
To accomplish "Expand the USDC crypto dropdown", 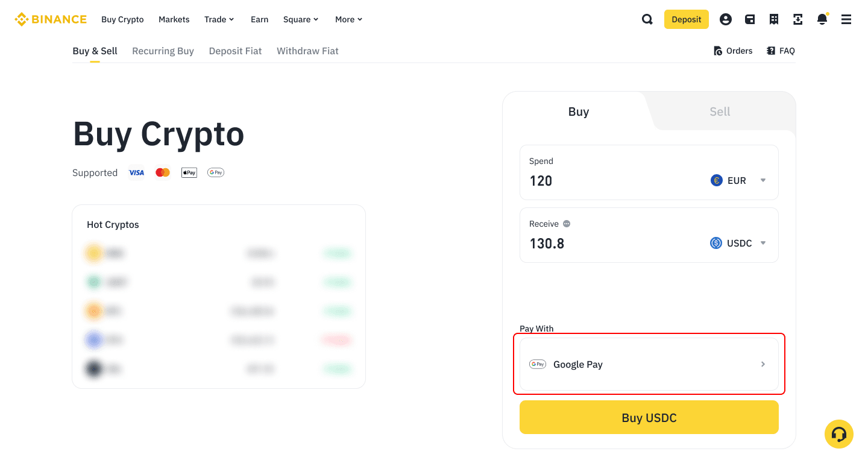I will pyautogui.click(x=738, y=243).
